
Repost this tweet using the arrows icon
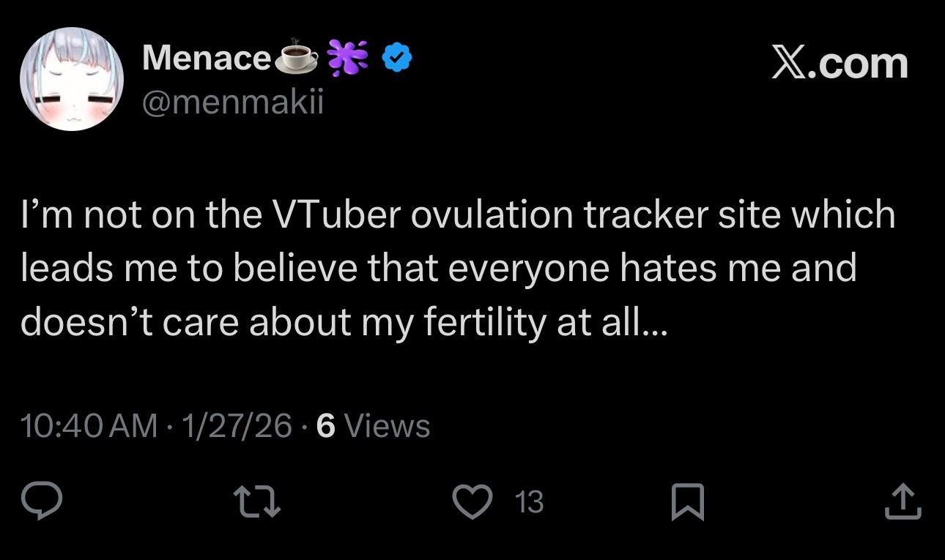coord(256,502)
